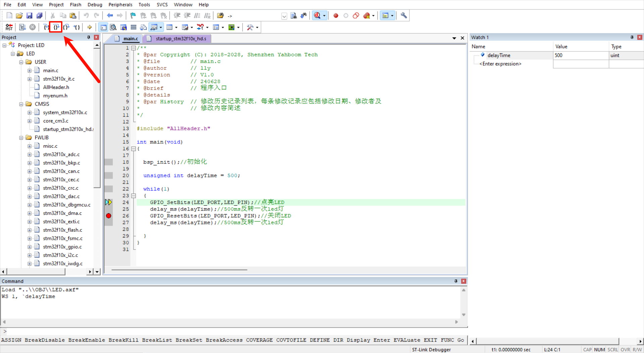Open Memory windows dropdown arrow
Viewport: 644px width, 353px height.
point(176,28)
